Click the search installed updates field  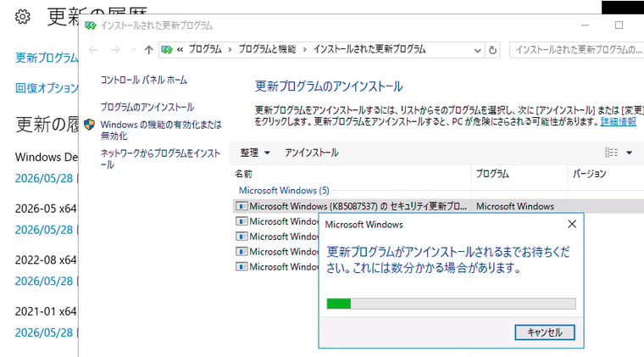click(x=577, y=50)
